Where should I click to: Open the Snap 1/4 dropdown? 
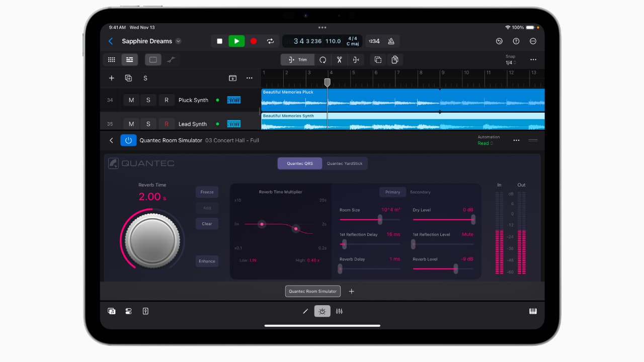click(510, 60)
